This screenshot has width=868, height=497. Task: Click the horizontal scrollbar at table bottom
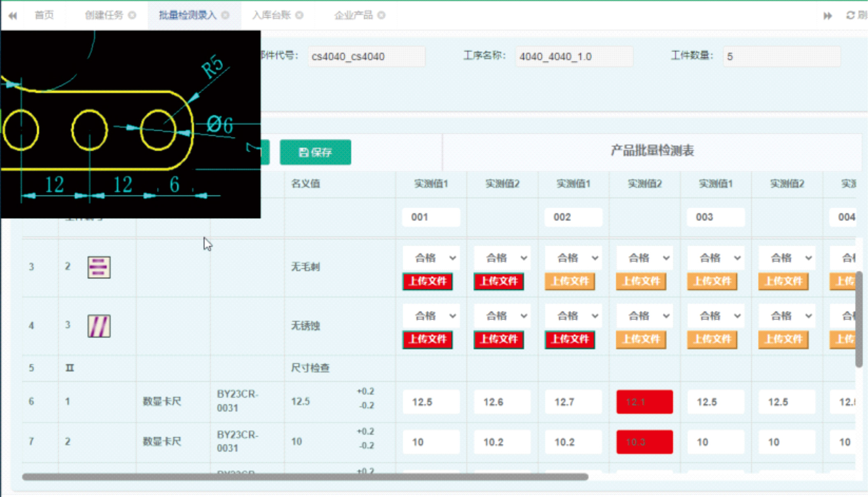305,477
